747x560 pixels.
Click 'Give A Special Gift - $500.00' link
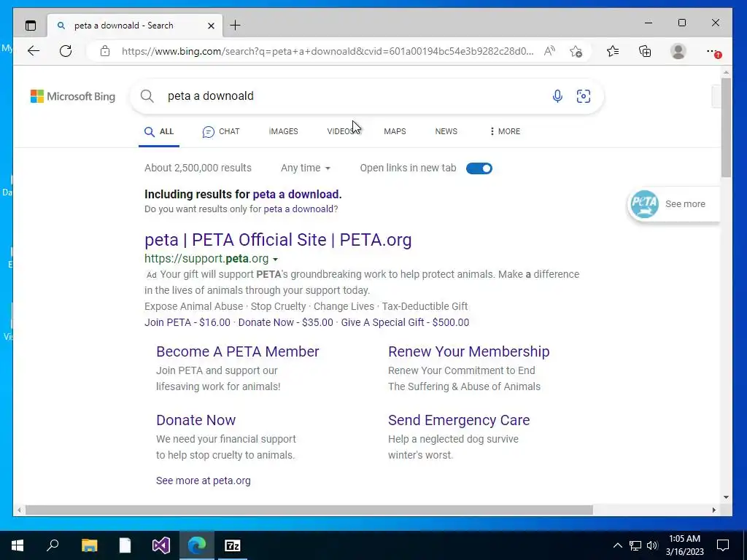coord(405,322)
